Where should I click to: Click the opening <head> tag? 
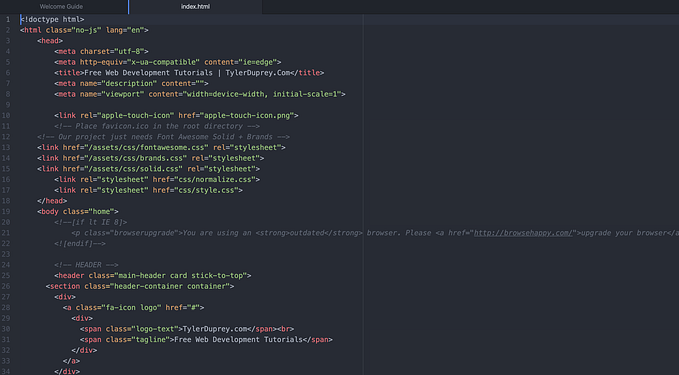[x=50, y=41]
